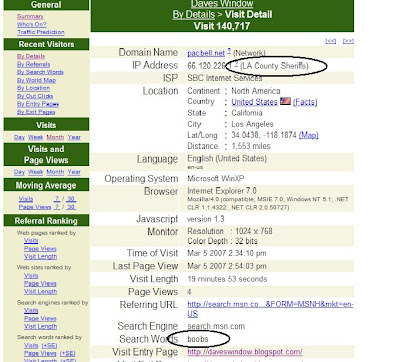Open Recent Visitors By Details
This screenshot has width=400, height=362.
click(31, 56)
